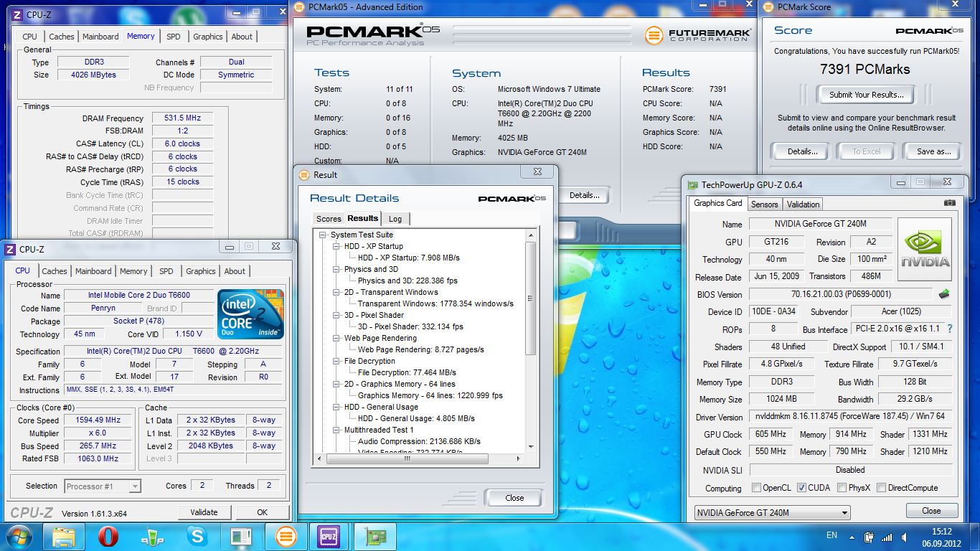Click the Result window title bar icon

[x=304, y=174]
